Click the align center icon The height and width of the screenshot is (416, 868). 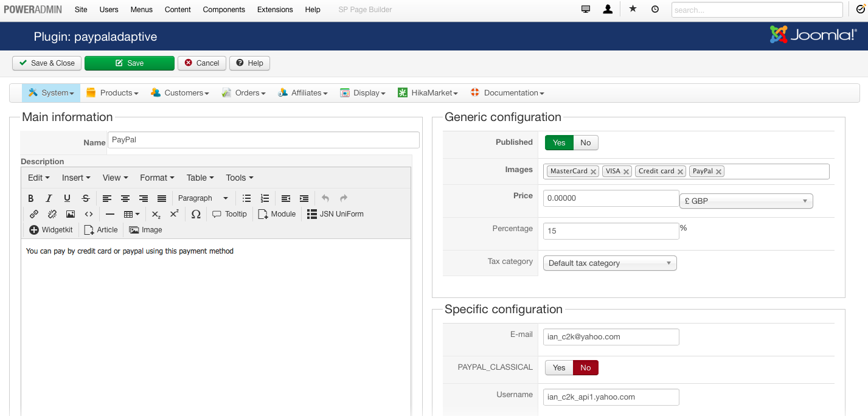click(x=125, y=198)
